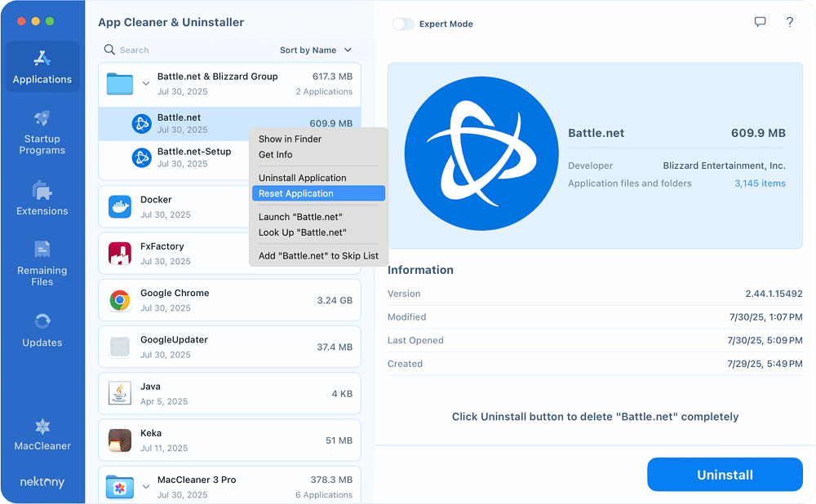Open the Applications sidebar section

pyautogui.click(x=42, y=67)
